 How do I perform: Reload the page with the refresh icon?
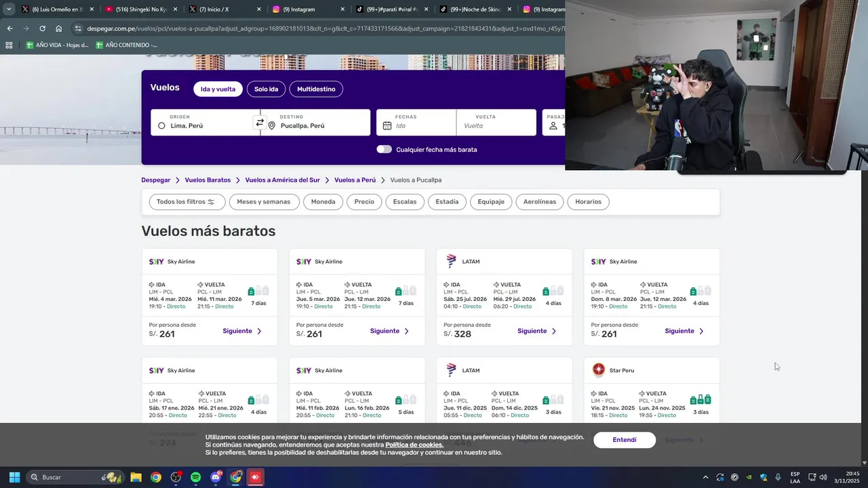tap(42, 28)
